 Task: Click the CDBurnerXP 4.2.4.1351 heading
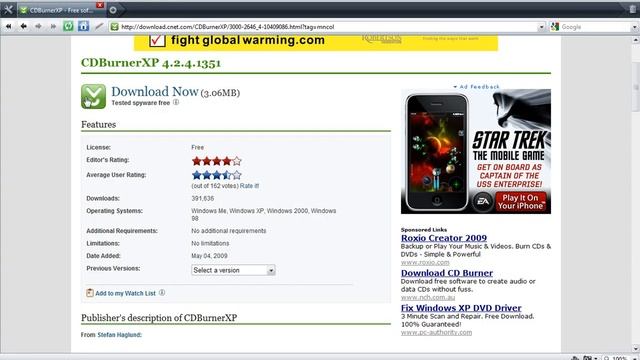[x=151, y=63]
